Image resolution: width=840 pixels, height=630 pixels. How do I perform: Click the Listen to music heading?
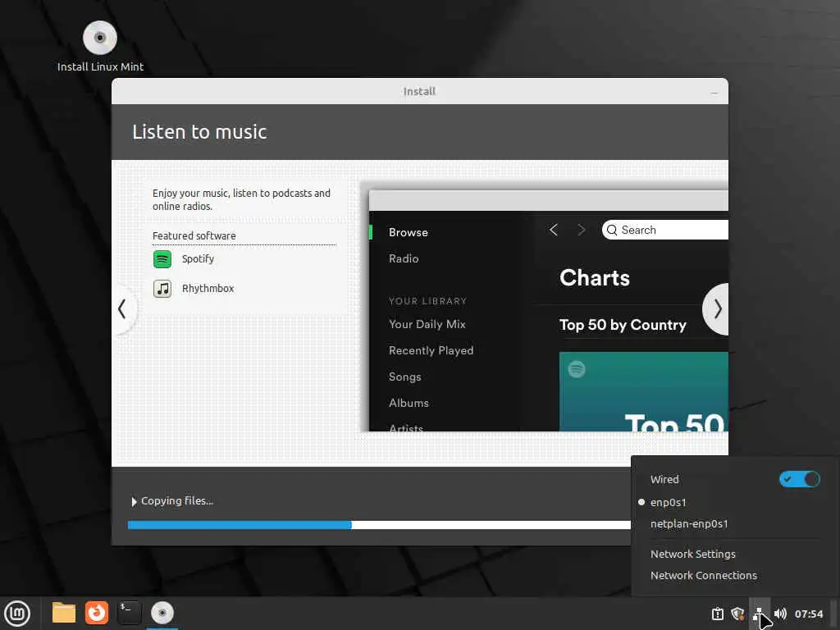[199, 132]
